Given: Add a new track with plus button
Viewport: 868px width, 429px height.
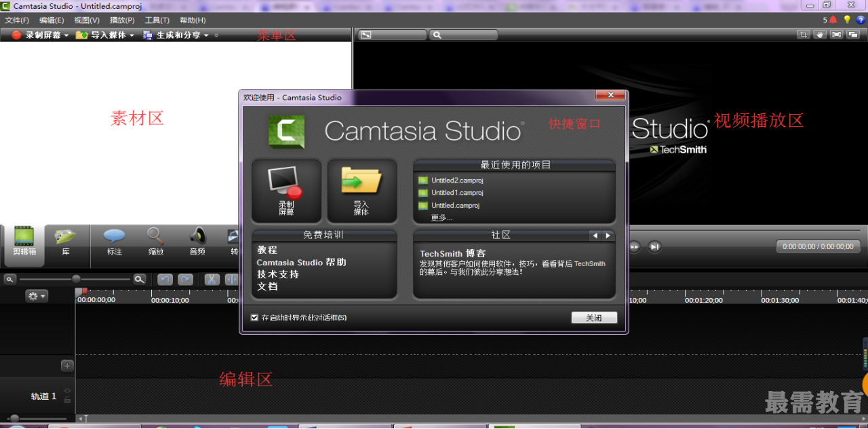Looking at the screenshot, I should [67, 366].
